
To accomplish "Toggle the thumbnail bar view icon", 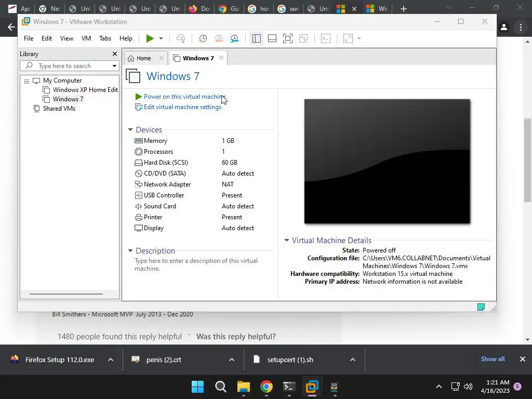I will tap(272, 38).
